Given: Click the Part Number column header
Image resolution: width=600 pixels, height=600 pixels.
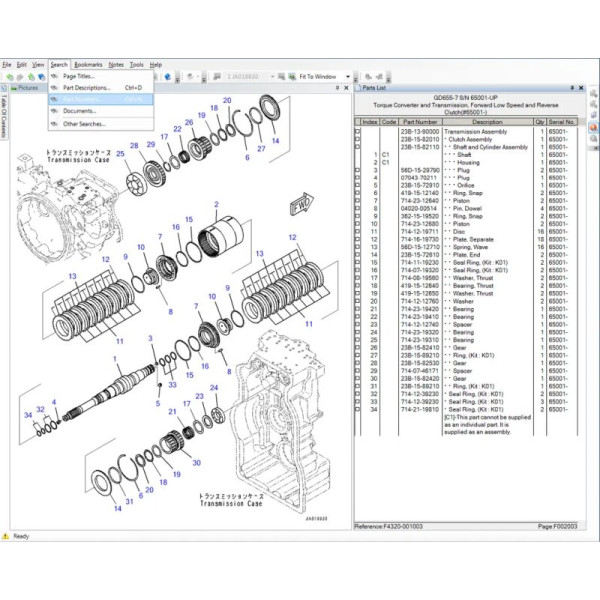Looking at the screenshot, I should (x=420, y=122).
